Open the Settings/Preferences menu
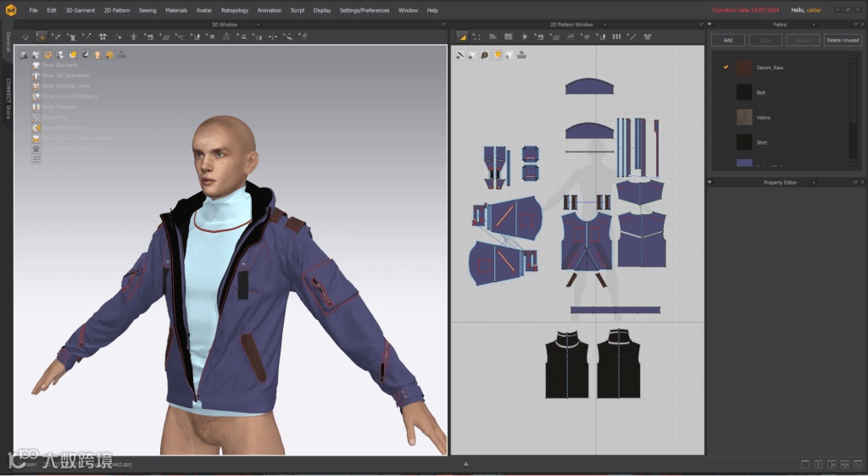868x476 pixels. click(x=364, y=10)
